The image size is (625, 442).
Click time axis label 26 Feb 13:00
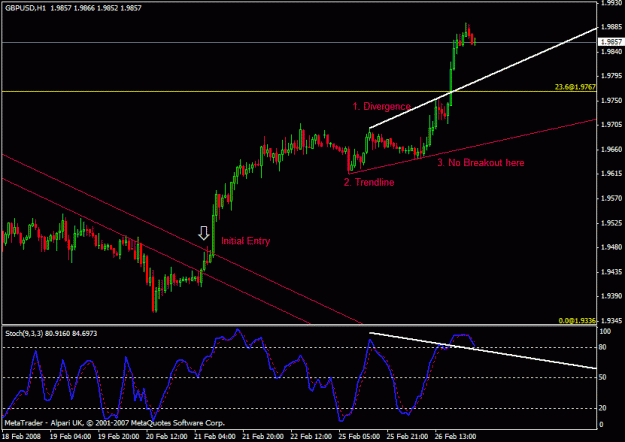point(455,436)
